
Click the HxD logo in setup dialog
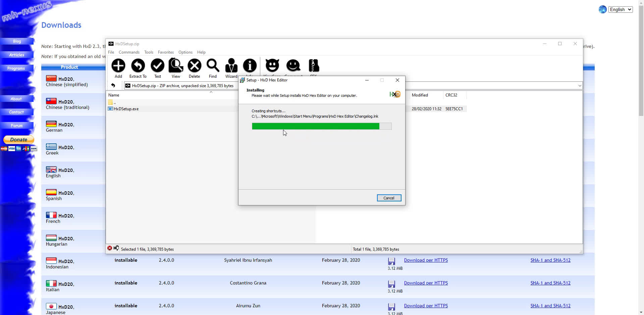click(x=395, y=94)
